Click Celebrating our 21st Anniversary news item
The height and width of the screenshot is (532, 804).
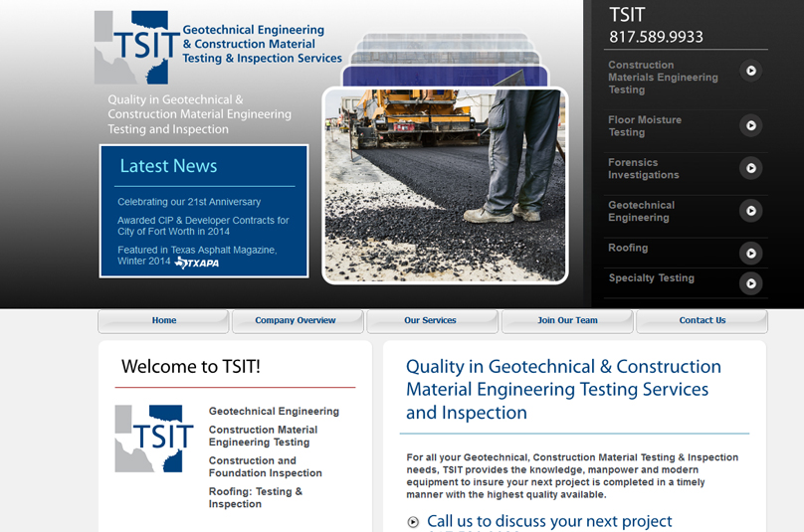coord(189,202)
